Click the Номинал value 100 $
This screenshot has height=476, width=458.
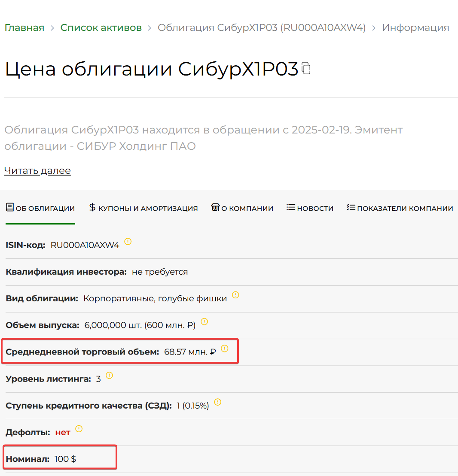(x=65, y=459)
